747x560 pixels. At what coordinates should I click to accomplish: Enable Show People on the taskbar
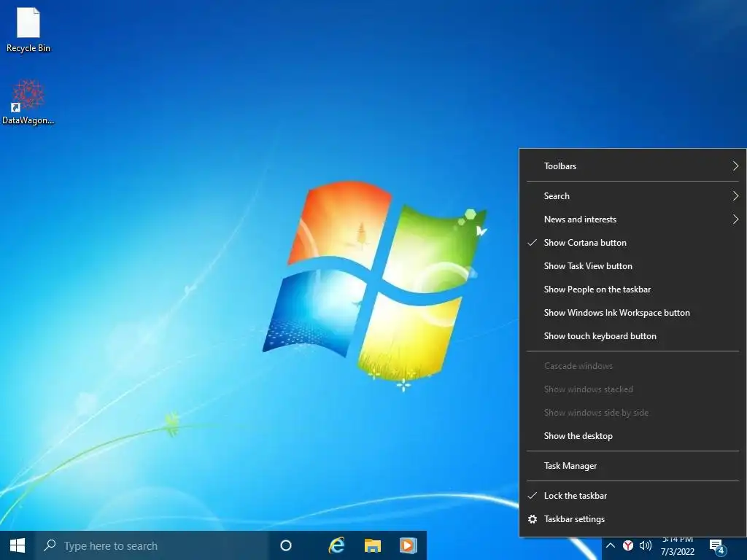point(632,289)
